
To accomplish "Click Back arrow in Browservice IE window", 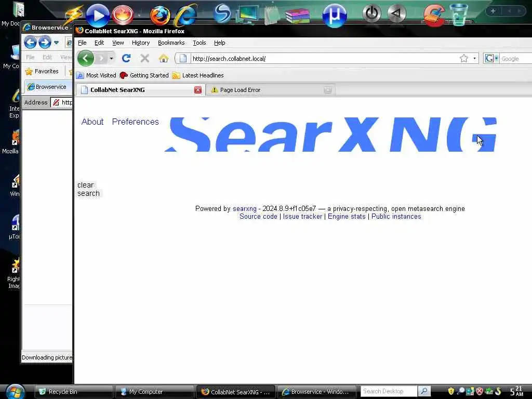I will pos(30,43).
